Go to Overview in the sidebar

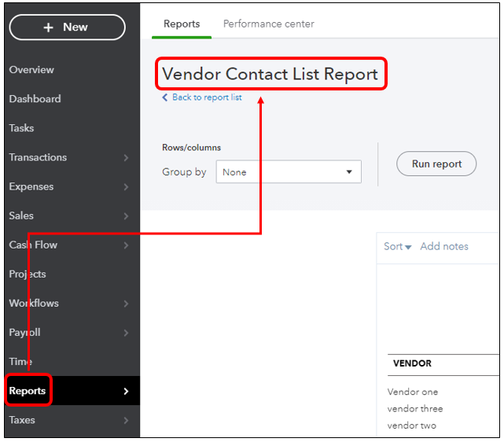pyautogui.click(x=31, y=70)
